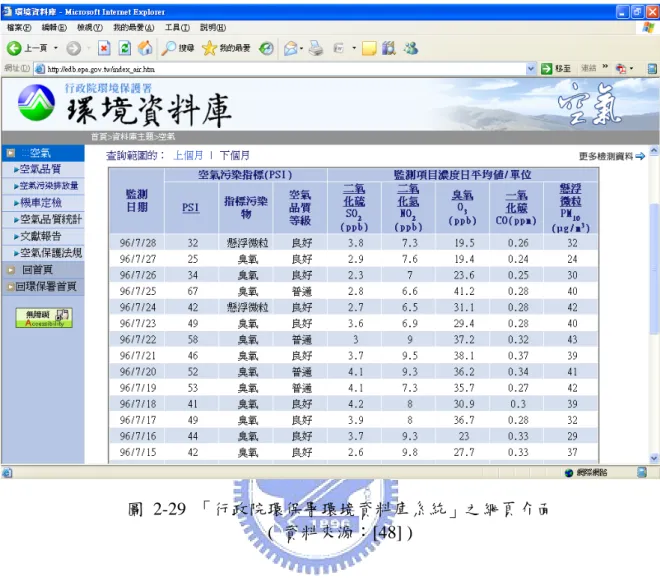Click the Back arrow button in toolbar

[x=14, y=48]
